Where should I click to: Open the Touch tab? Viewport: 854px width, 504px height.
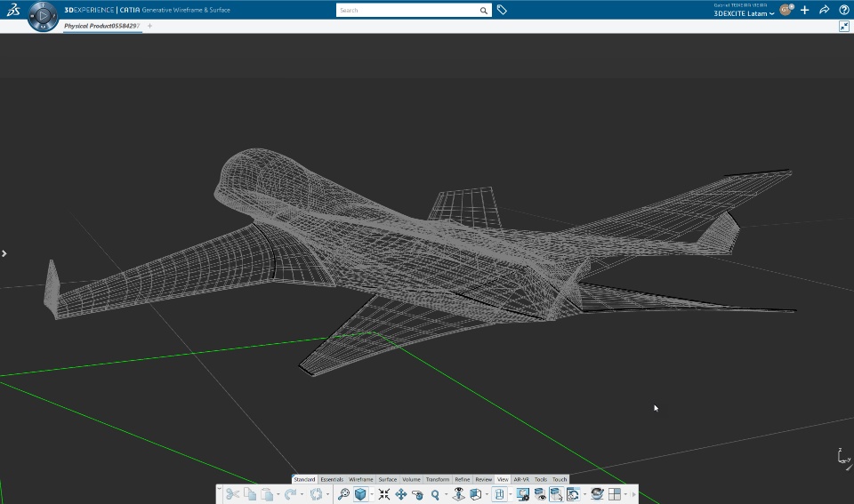click(x=560, y=479)
